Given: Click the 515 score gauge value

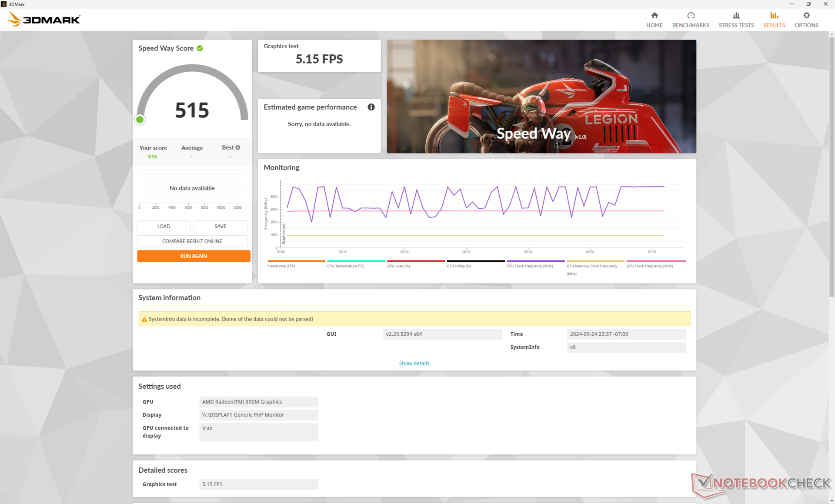Looking at the screenshot, I should pos(192,110).
